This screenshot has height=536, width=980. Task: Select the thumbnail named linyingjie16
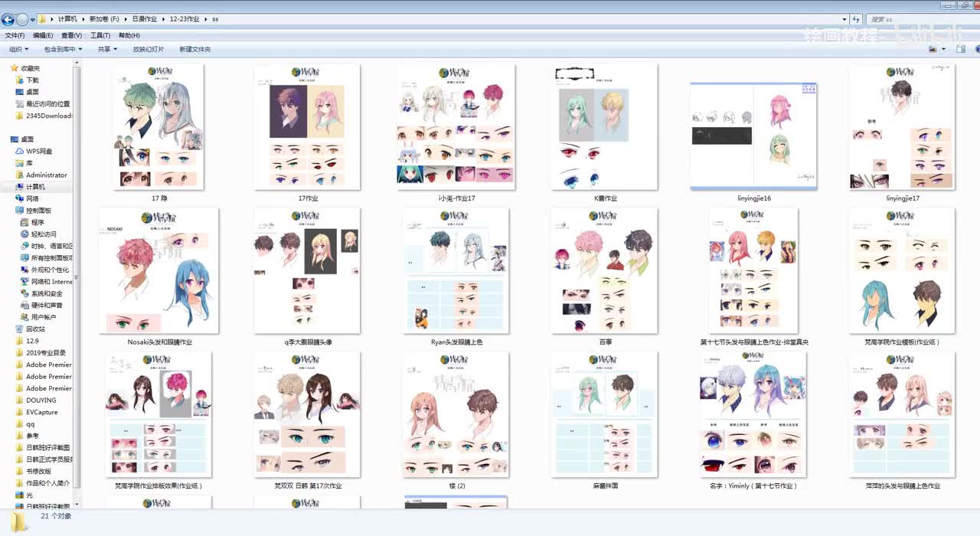754,136
